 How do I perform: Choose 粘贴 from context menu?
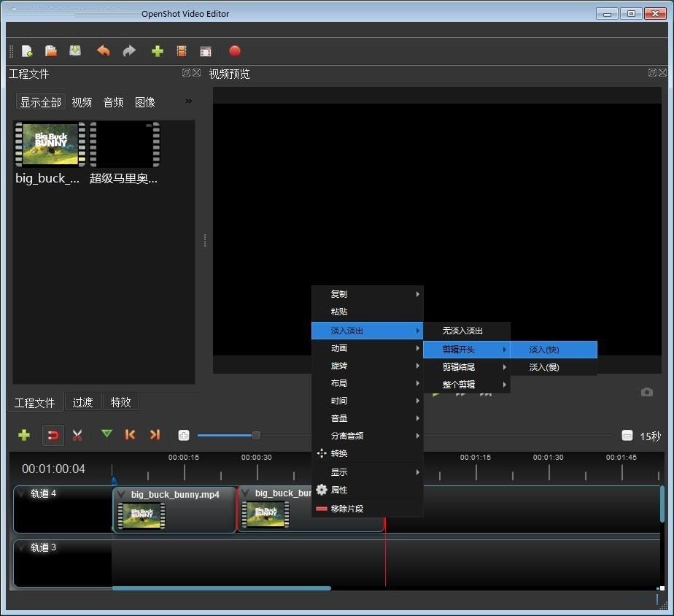click(367, 312)
